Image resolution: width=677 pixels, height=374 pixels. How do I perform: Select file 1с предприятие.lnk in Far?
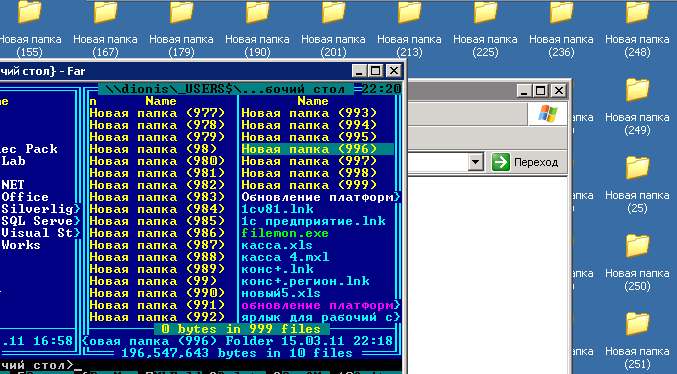point(313,221)
